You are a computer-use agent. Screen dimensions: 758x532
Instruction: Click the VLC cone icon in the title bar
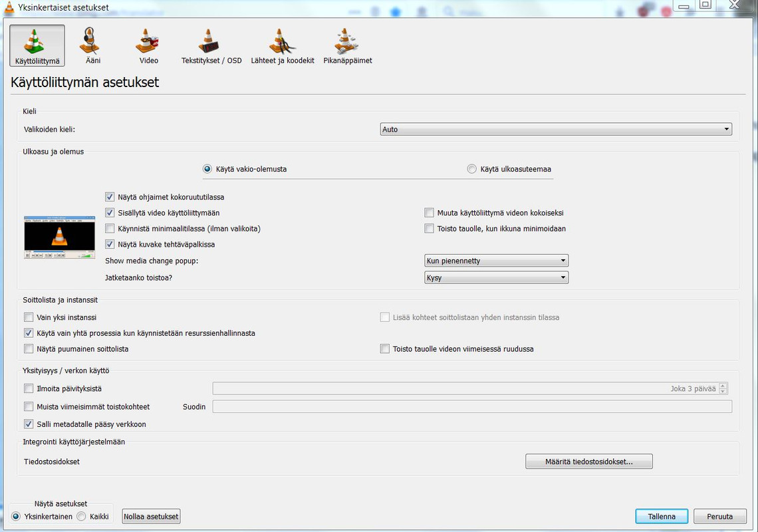click(9, 7)
